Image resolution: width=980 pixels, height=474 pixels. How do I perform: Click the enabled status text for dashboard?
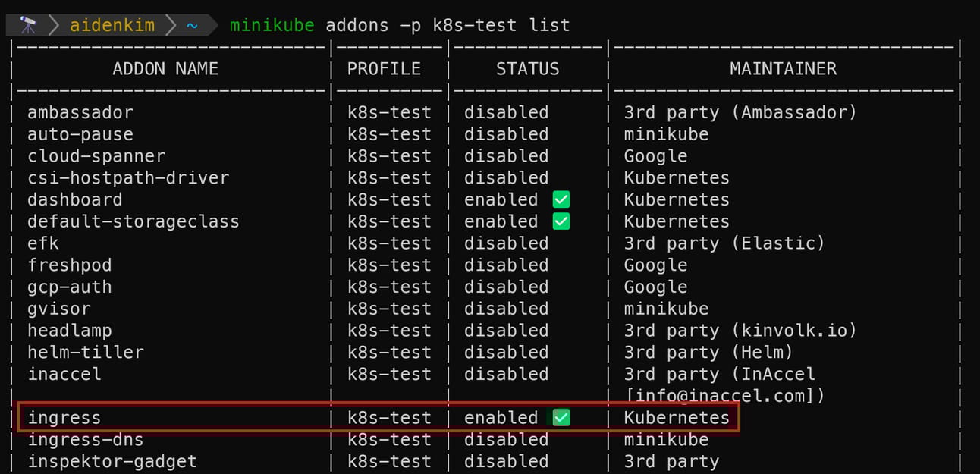(501, 199)
